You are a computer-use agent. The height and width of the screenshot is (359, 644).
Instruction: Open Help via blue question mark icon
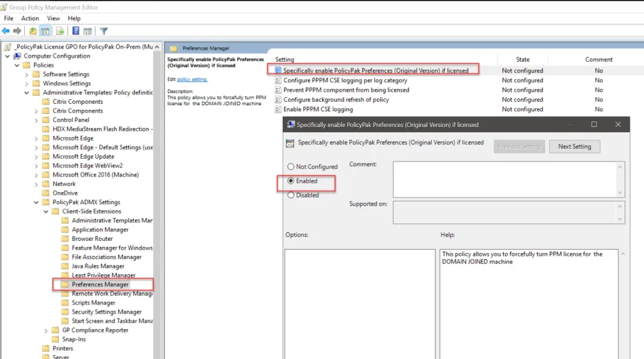point(76,31)
